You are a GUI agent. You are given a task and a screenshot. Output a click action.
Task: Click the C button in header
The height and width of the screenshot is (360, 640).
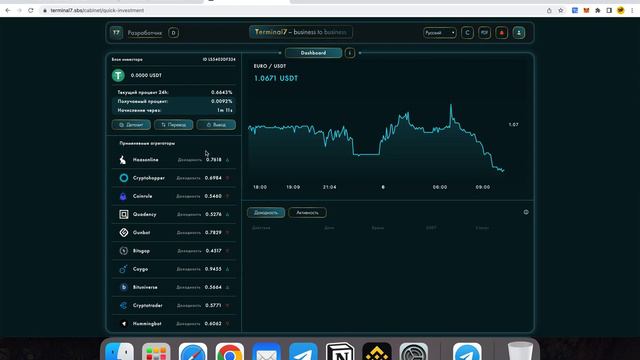(x=467, y=33)
